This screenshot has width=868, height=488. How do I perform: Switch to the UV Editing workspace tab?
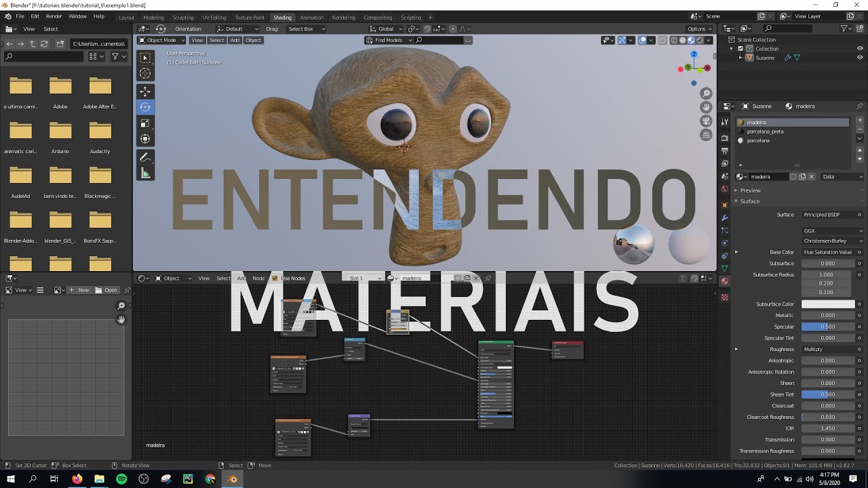tap(214, 17)
